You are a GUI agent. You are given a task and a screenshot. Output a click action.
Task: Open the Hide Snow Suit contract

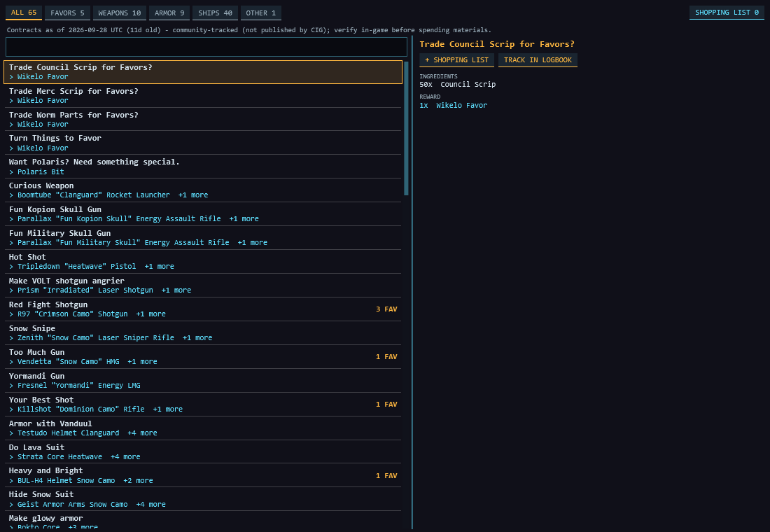[x=203, y=500]
